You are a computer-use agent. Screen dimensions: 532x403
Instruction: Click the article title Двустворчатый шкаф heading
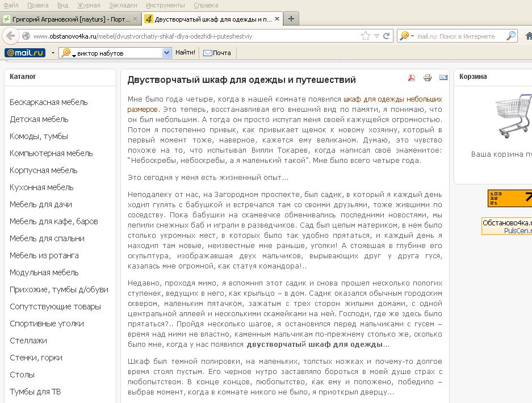point(241,79)
